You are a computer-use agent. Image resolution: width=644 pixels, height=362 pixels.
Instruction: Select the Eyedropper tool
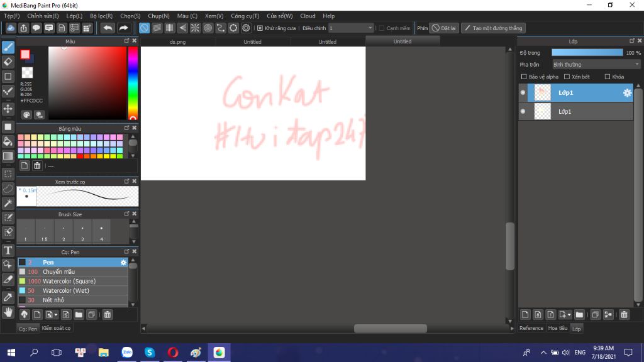pos(8,297)
